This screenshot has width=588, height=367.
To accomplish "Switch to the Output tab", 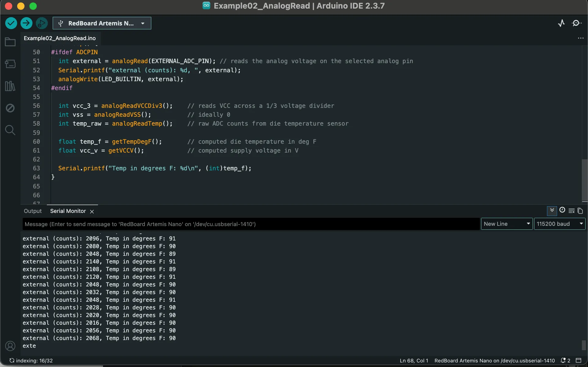I will (32, 211).
